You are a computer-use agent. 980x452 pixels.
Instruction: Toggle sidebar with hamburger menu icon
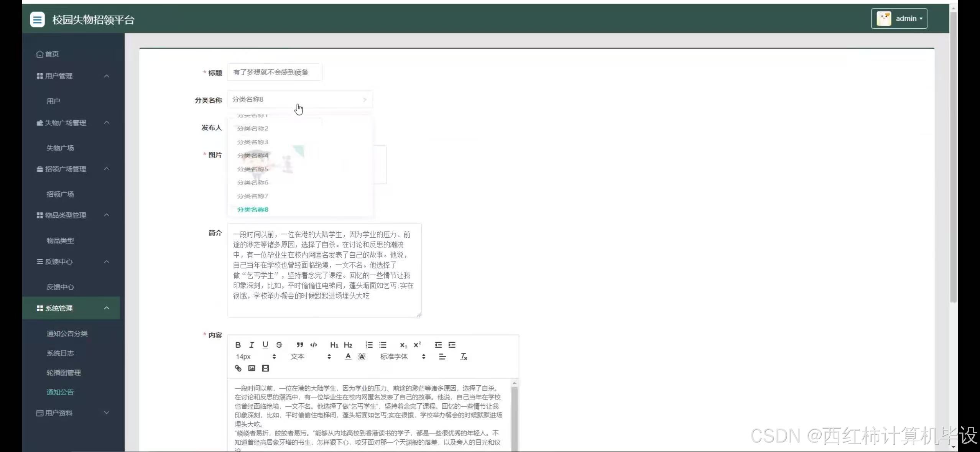(38, 19)
